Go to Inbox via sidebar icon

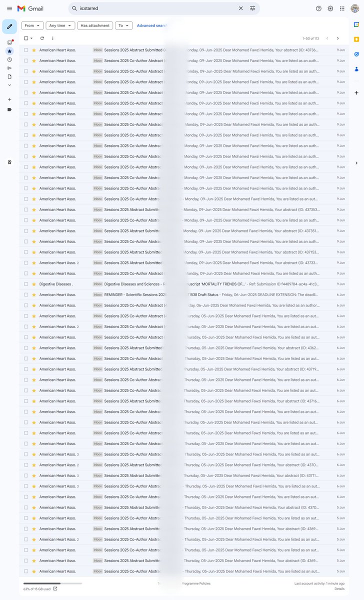[x=9, y=42]
